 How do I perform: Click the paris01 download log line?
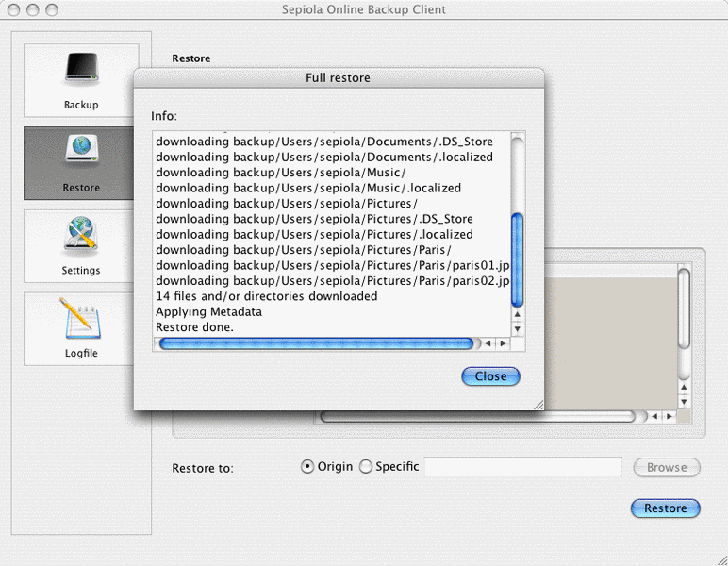click(x=333, y=266)
